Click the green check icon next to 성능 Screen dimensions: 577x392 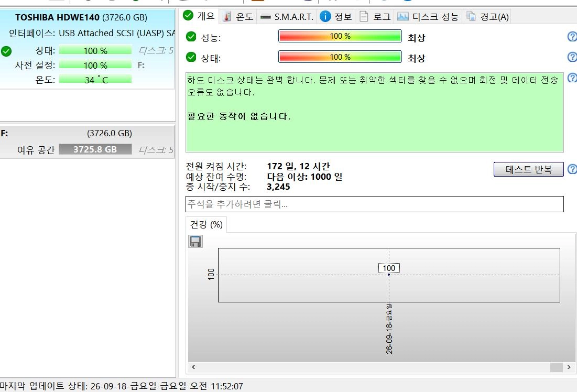pos(191,37)
